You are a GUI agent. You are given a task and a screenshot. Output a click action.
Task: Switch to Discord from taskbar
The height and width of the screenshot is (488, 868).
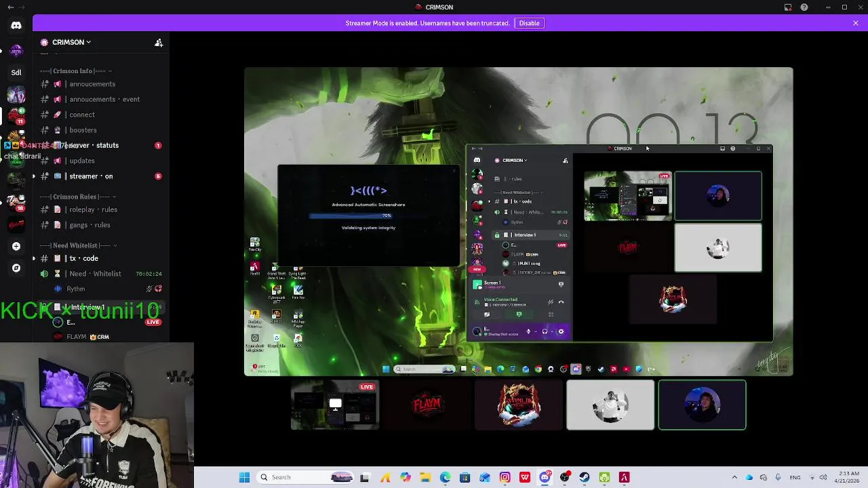(545, 477)
